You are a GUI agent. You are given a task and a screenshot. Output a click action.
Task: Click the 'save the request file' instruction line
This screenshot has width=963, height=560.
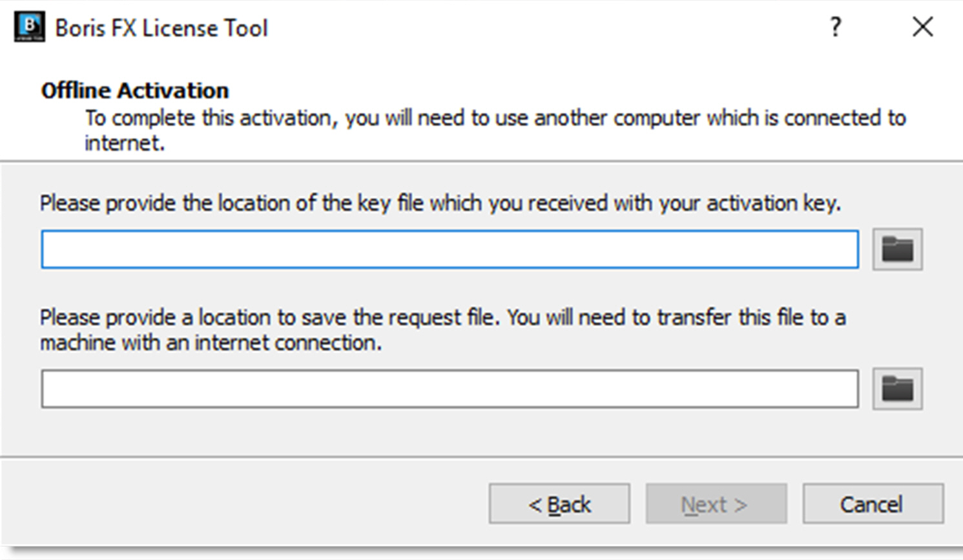pos(442,318)
